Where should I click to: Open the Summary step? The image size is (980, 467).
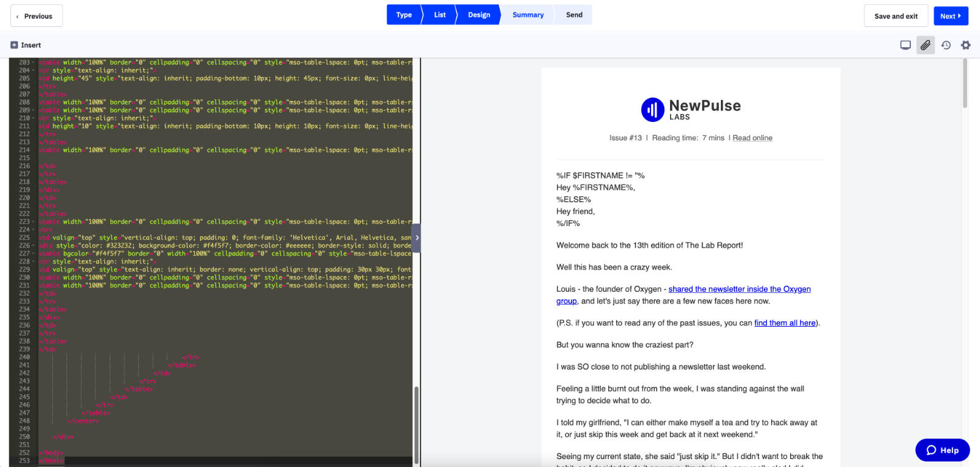[x=528, y=15]
